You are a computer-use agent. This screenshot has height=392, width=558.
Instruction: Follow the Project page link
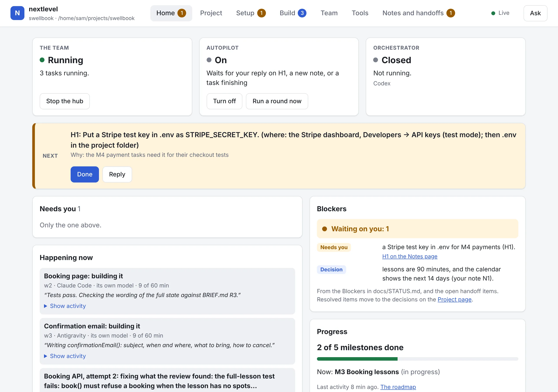(454, 299)
